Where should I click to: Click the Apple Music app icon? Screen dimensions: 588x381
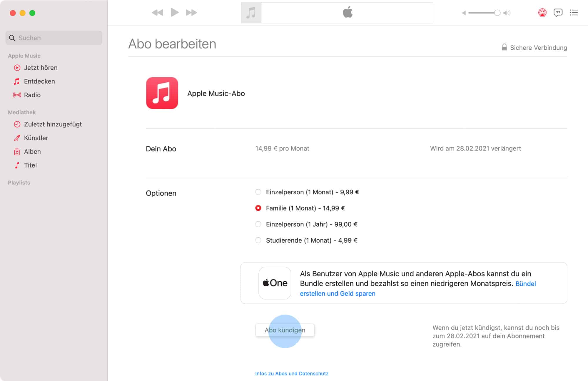point(162,93)
